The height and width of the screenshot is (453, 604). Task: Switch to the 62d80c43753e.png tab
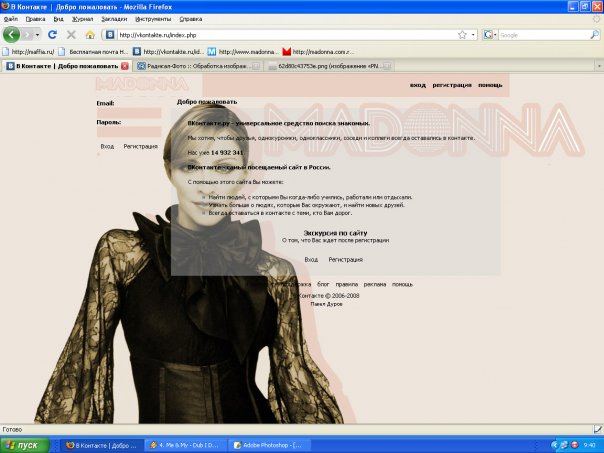point(329,66)
